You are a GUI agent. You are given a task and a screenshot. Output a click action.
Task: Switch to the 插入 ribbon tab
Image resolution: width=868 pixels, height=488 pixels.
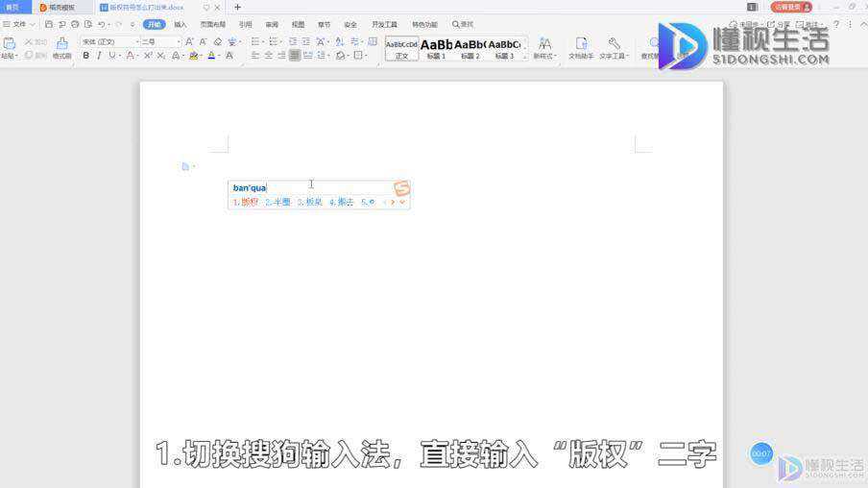click(181, 24)
